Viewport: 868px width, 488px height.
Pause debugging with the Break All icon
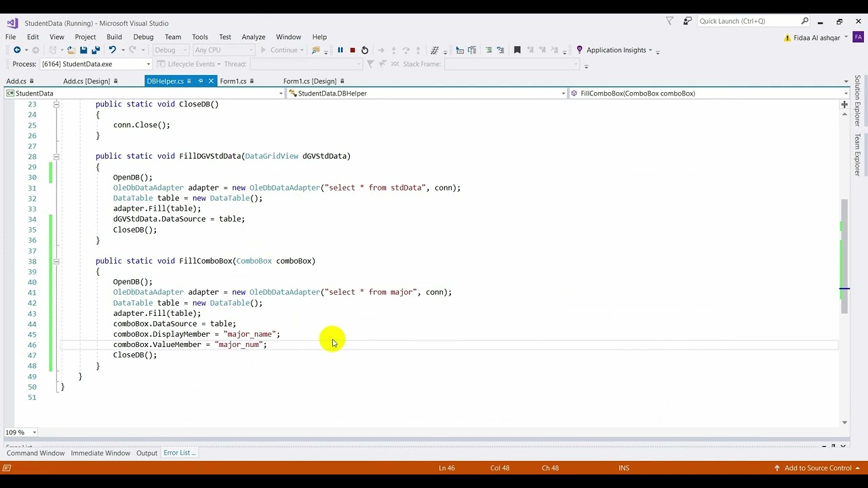click(340, 50)
